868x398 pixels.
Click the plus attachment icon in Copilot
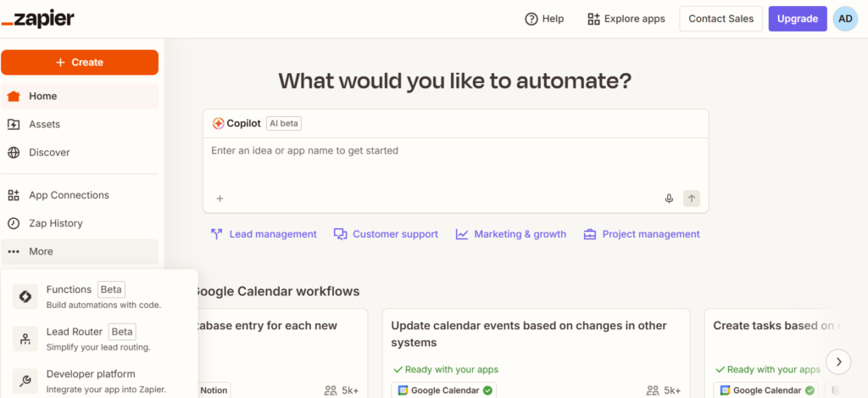(220, 199)
